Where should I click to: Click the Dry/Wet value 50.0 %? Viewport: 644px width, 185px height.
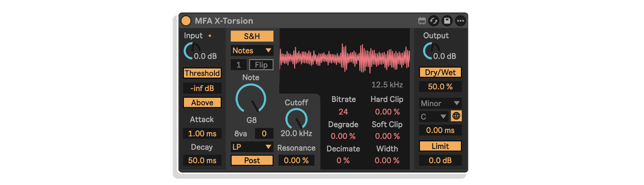(440, 87)
